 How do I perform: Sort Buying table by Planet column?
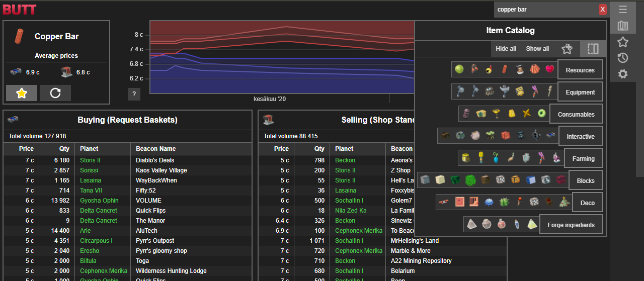coord(103,149)
